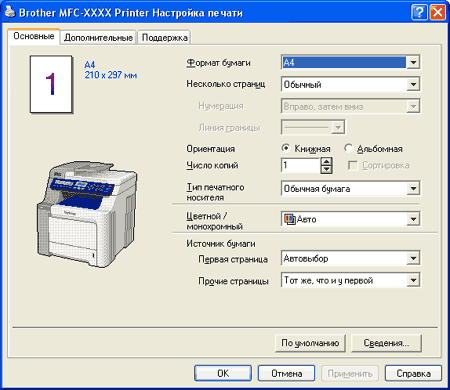Click the Сведения... button
450x390 pixels.
click(x=386, y=343)
